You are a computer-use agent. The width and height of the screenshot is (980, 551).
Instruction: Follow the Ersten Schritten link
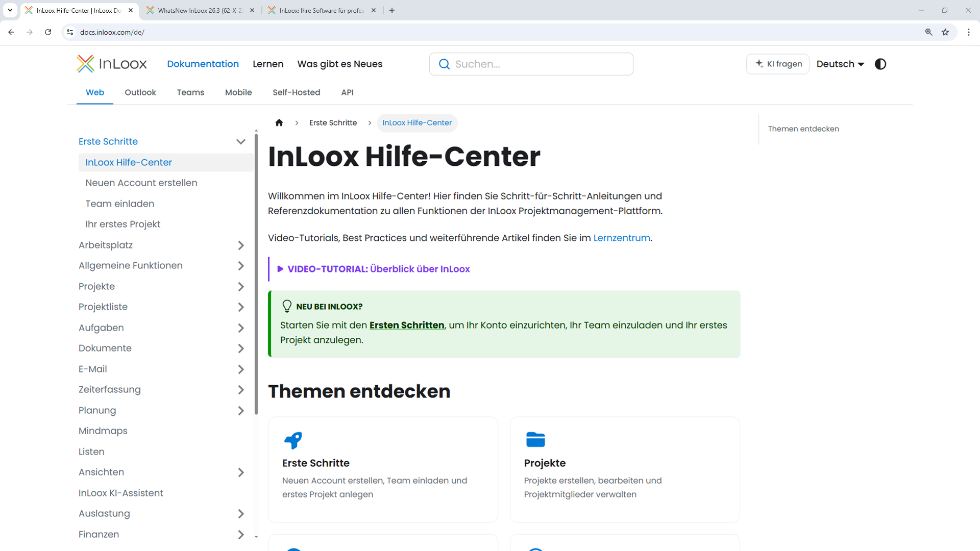(407, 325)
